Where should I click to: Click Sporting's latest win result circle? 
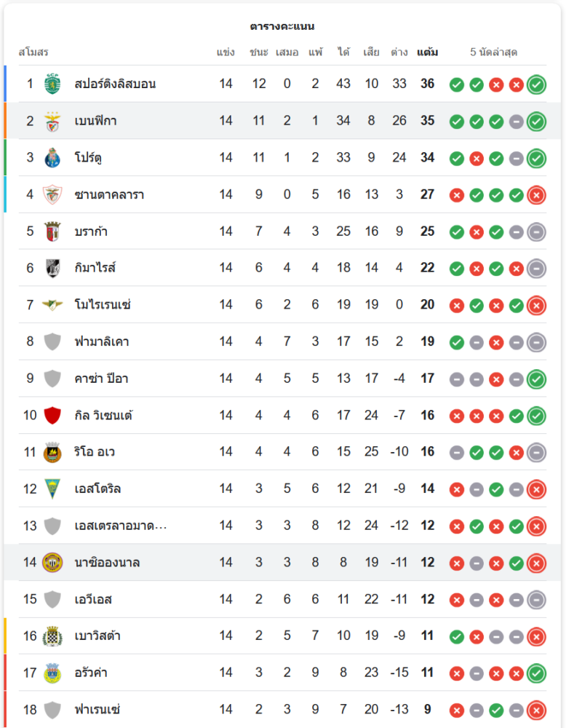(536, 84)
